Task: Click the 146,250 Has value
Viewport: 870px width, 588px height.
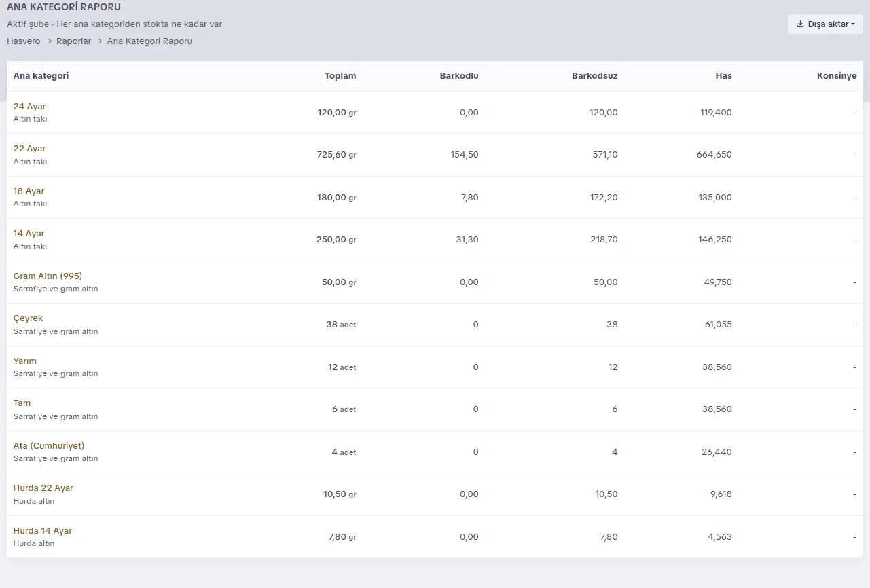Action: tap(715, 240)
